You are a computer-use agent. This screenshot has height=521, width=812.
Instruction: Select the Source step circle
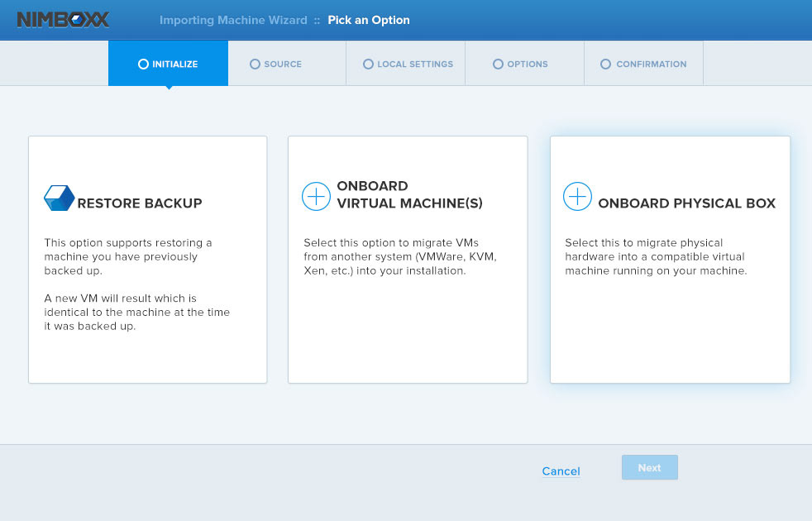click(x=255, y=64)
